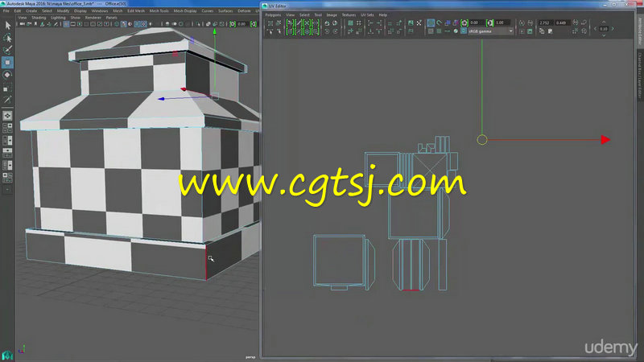Toggle UV grid display
Screen dimensions: 644x362
click(431, 31)
